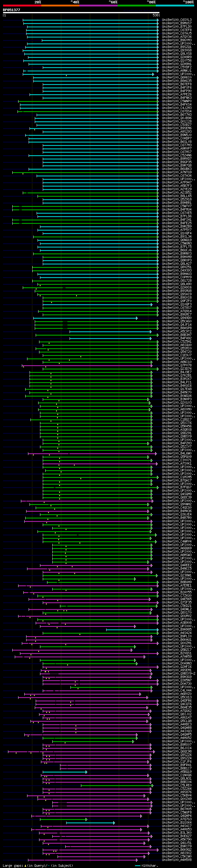This screenshot has height=868, width=197.
Task: Choose the UniRef100_C1BQI7 entry
Action: pyautogui.click(x=176, y=420)
